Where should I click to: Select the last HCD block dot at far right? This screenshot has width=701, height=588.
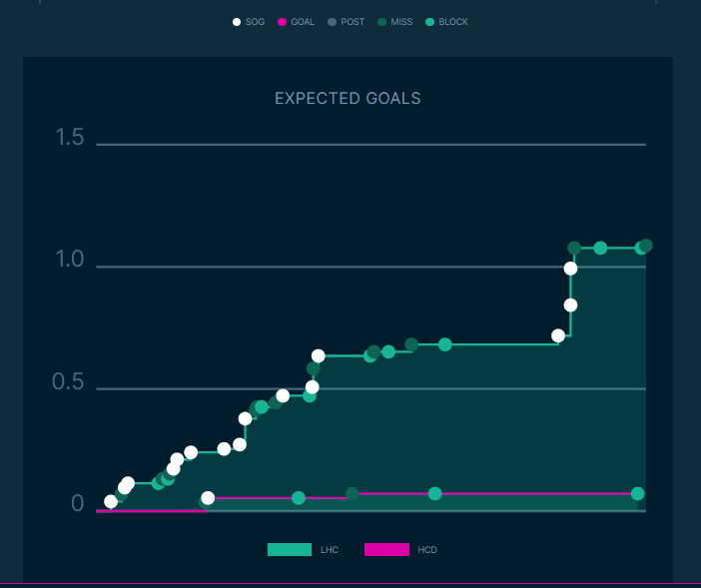(x=637, y=494)
